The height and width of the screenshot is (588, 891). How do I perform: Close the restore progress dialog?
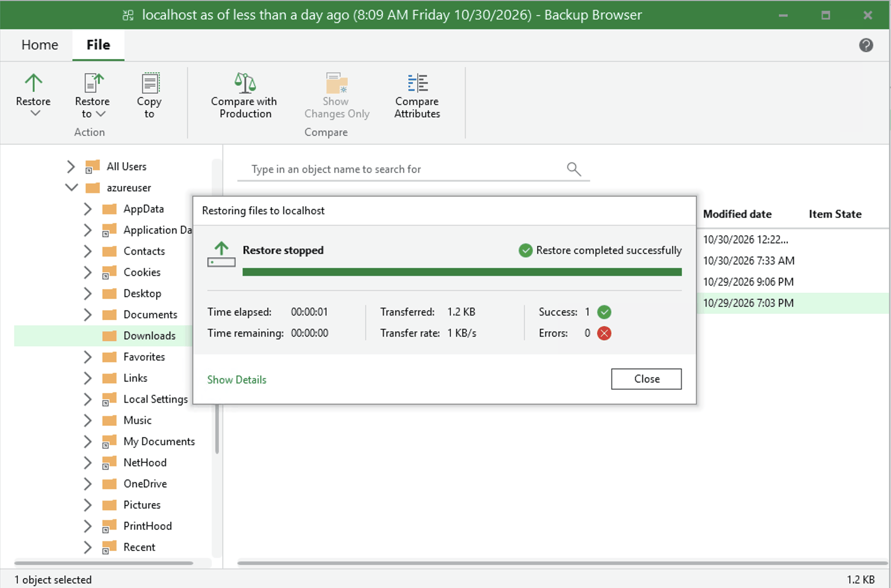pos(646,379)
